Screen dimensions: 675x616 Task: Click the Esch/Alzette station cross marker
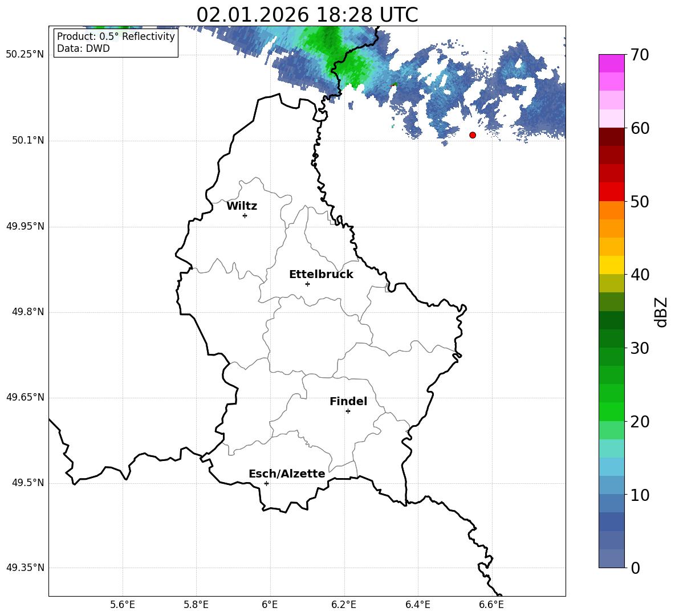[x=266, y=483]
